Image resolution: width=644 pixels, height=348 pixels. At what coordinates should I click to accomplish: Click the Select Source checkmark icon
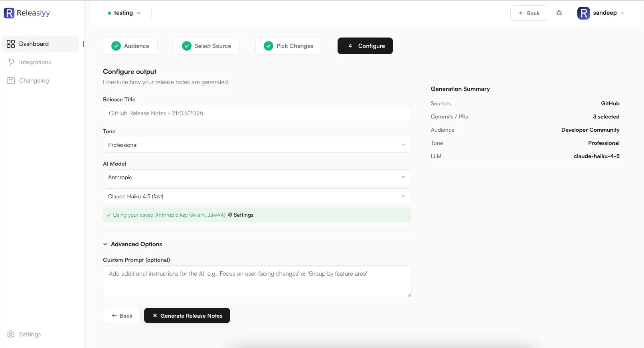pyautogui.click(x=187, y=46)
